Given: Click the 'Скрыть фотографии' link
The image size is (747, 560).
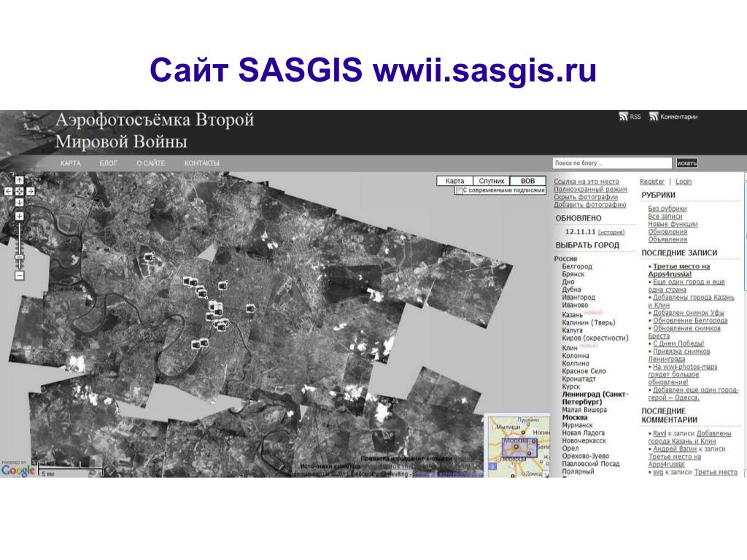Looking at the screenshot, I should coord(586,197).
